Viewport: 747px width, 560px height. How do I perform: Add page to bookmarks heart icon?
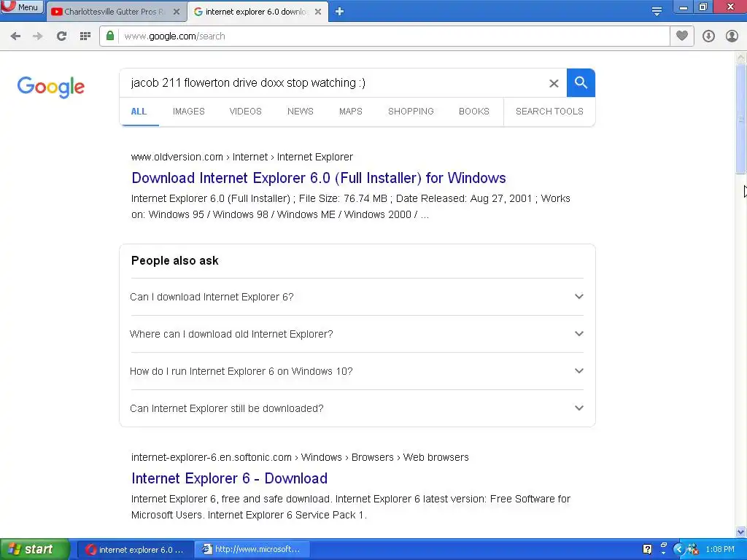tap(682, 36)
